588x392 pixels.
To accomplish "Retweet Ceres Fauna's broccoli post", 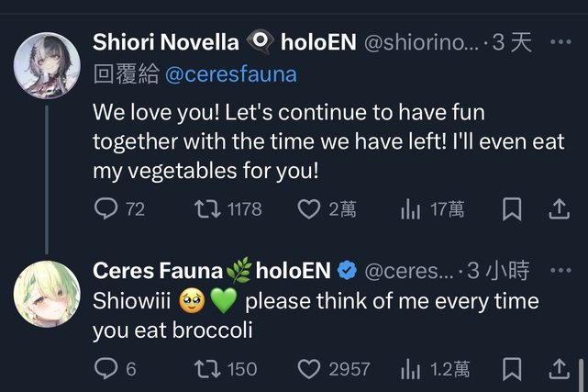I will 208,369.
